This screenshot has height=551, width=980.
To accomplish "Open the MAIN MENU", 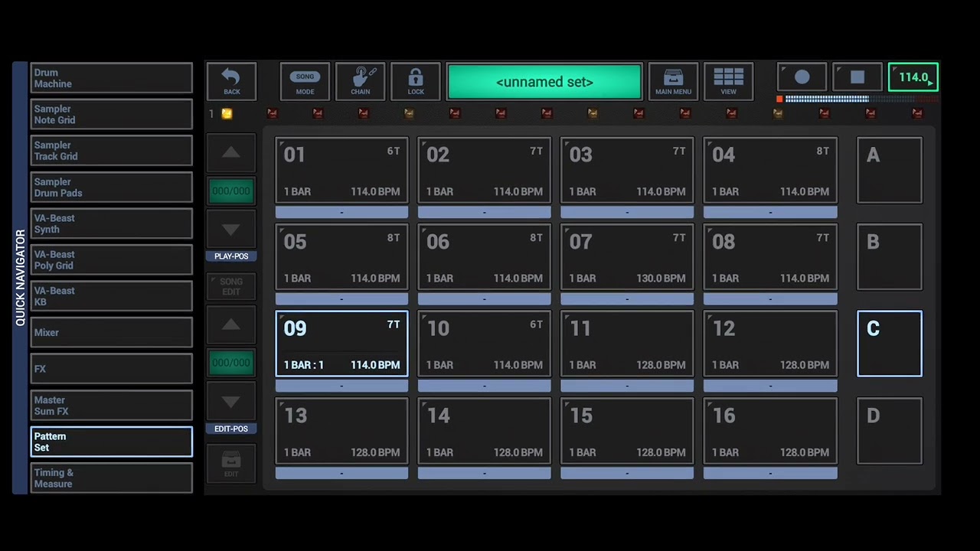I will tap(673, 81).
